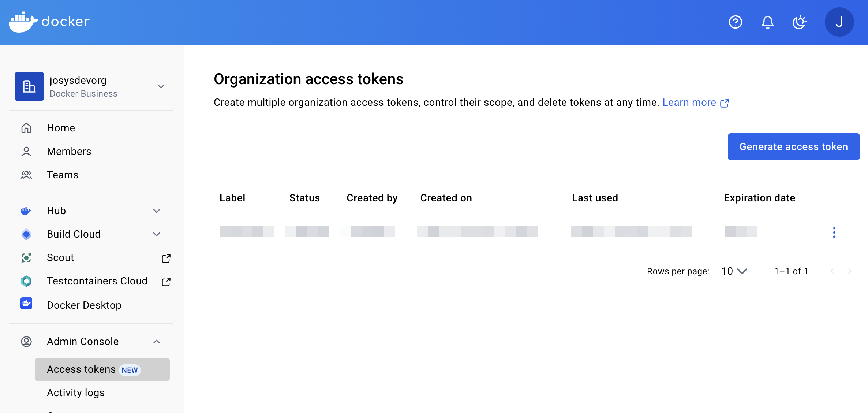868x413 pixels.
Task: Toggle the dark mode theme icon
Action: [799, 22]
